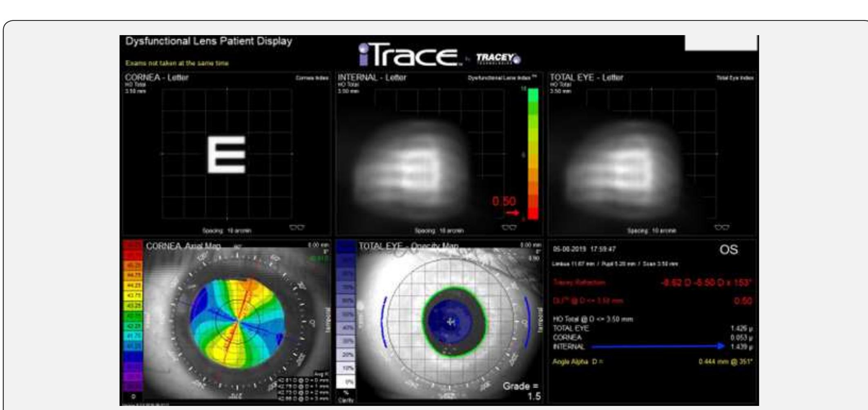Click the blue pupil area in the Opacity Map
The height and width of the screenshot is (410, 868).
click(x=450, y=321)
